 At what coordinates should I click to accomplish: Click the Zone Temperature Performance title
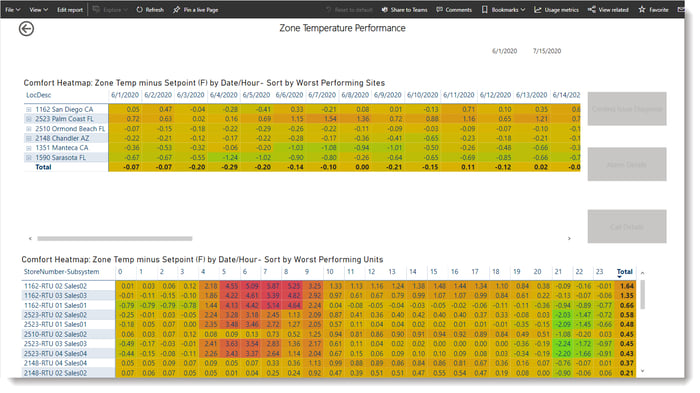(342, 28)
